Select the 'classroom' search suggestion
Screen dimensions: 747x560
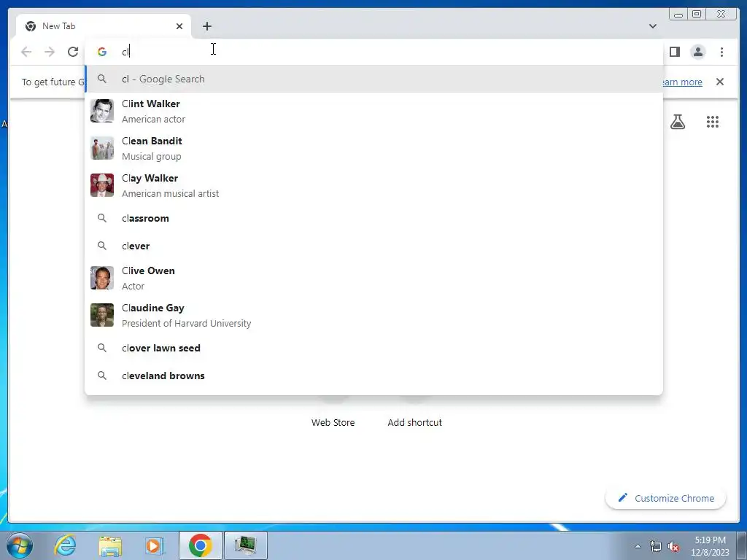tap(374, 218)
